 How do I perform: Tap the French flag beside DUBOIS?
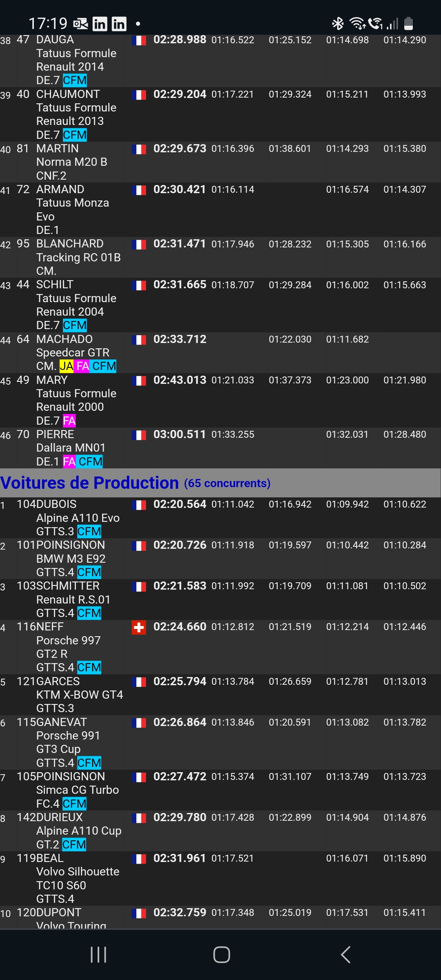coord(139,505)
